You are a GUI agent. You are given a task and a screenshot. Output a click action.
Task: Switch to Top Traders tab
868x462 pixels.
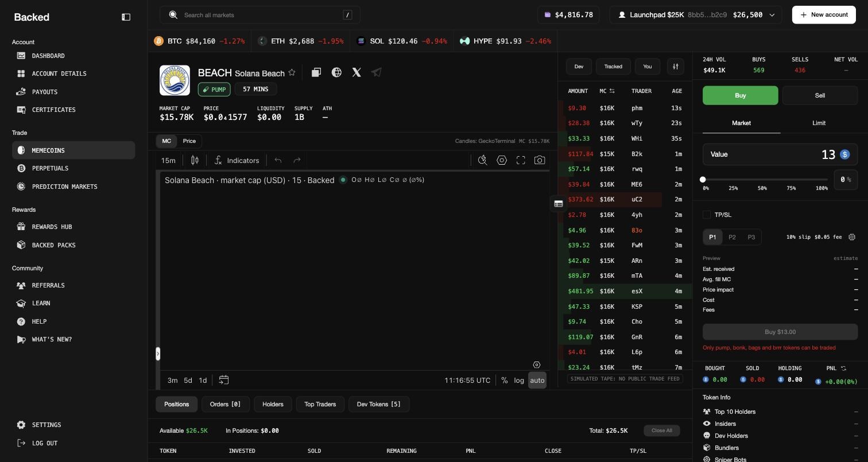pyautogui.click(x=320, y=404)
